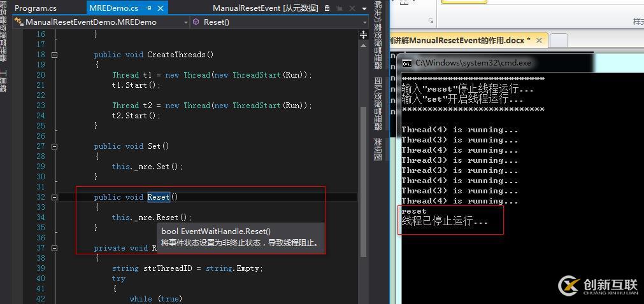Open 服务器资源管理器 left side tab
Image resolution: width=644 pixels, height=304 pixels.
[3, 32]
